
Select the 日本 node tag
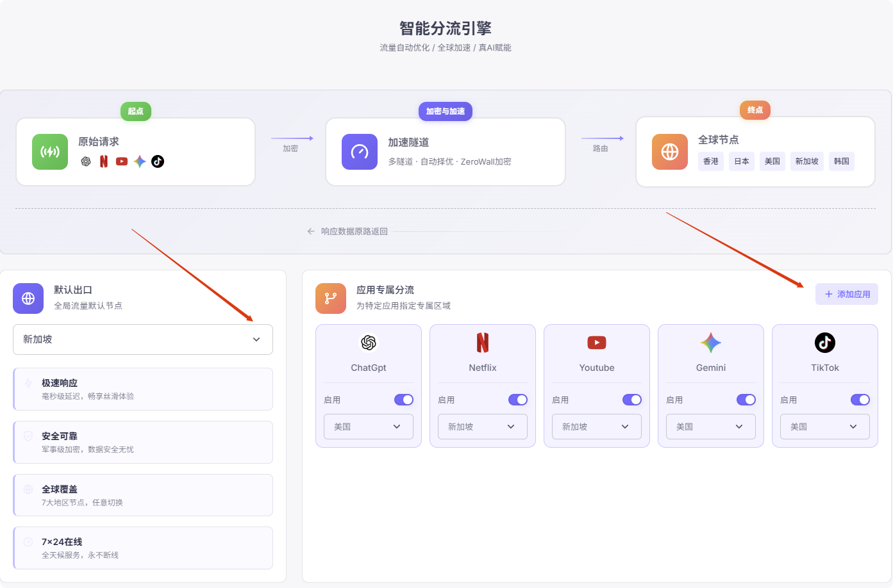coord(742,161)
